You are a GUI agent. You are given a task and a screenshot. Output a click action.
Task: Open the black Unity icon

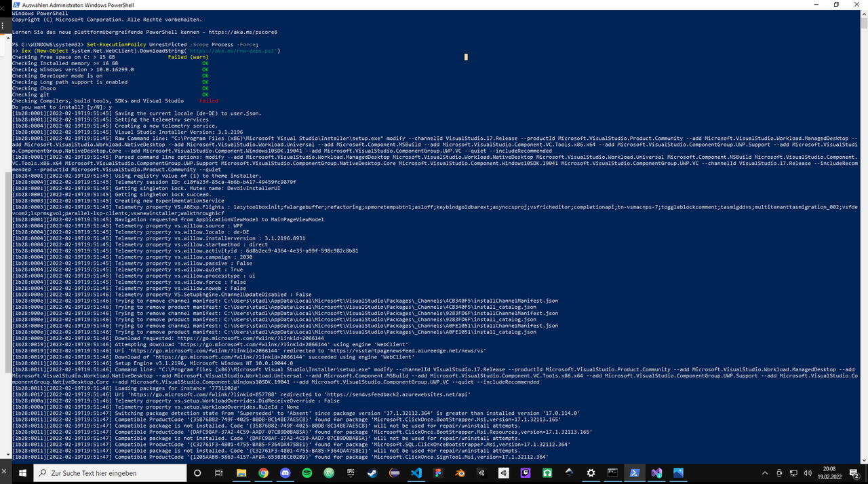click(481, 472)
